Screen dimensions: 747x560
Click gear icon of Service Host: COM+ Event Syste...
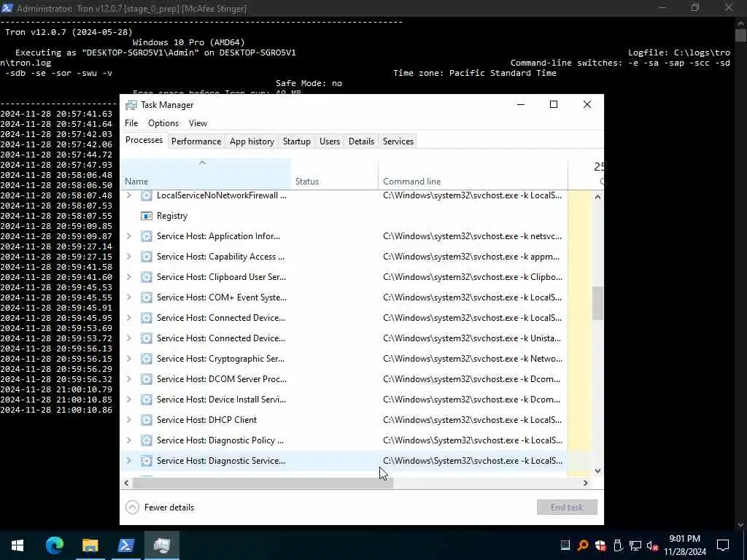point(146,297)
